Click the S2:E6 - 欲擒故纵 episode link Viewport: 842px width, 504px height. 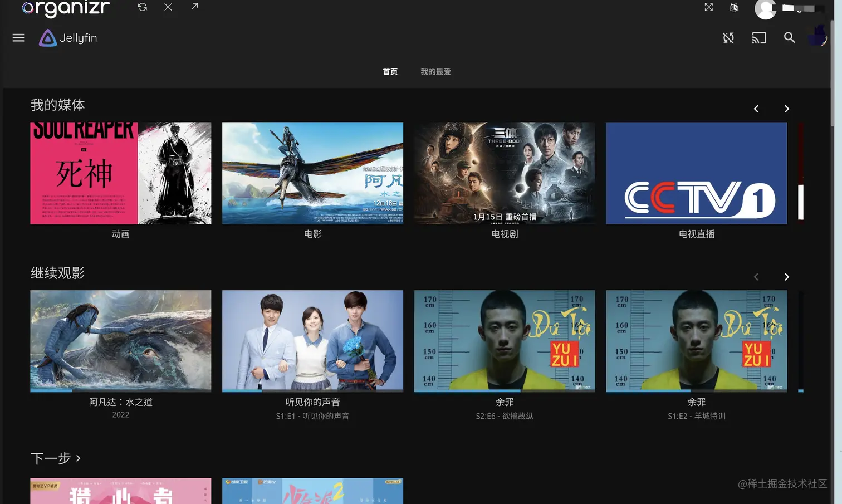click(505, 416)
